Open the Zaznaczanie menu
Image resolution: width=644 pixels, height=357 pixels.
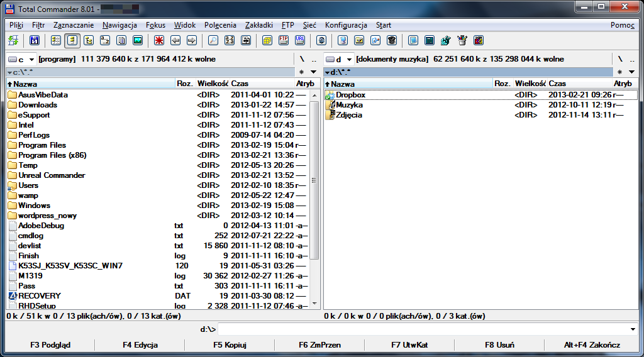[x=74, y=25]
